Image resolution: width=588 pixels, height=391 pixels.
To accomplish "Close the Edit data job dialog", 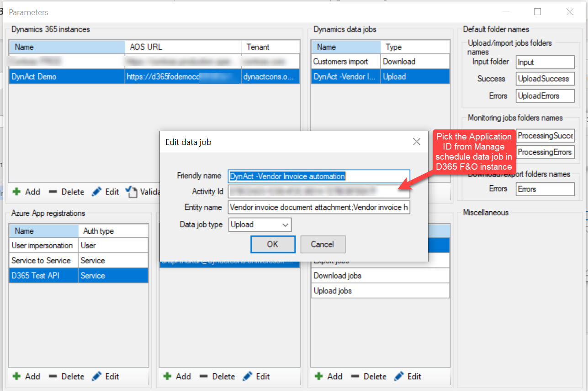I will 417,142.
